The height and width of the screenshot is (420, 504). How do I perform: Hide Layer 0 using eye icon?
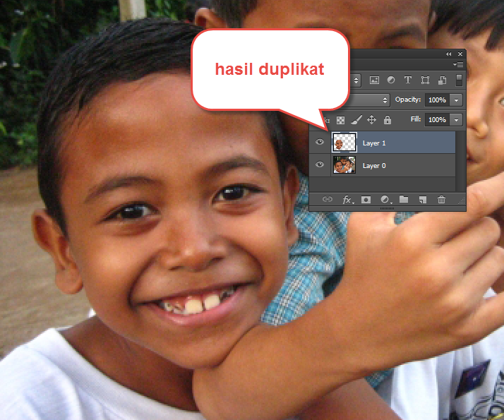coord(320,164)
